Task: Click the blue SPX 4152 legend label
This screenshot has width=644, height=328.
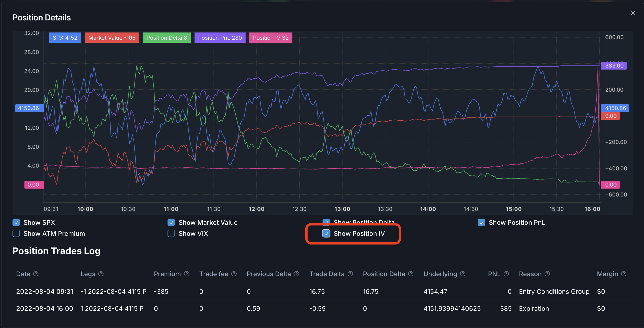Action: pos(65,38)
